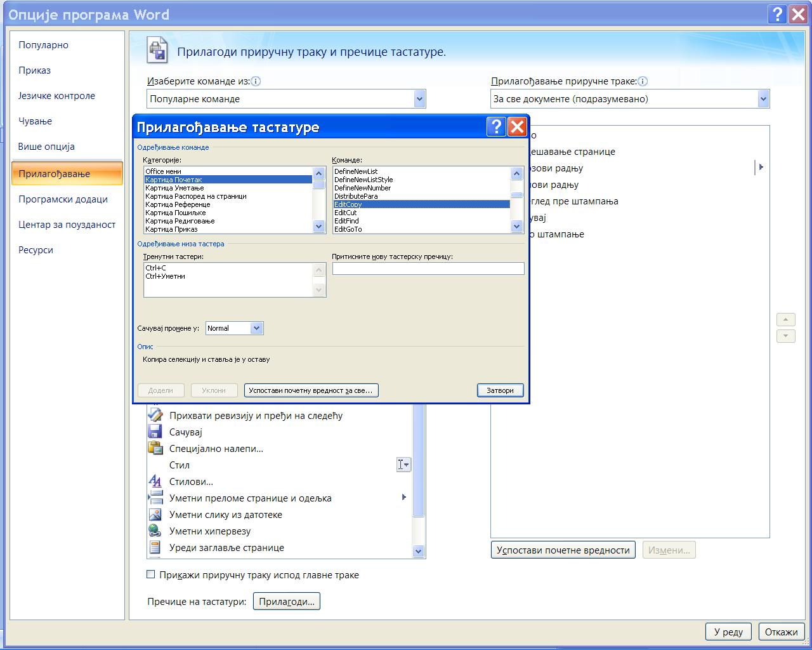
Task: Open the Прилагођавање приручне траке dropdown
Action: 763,99
